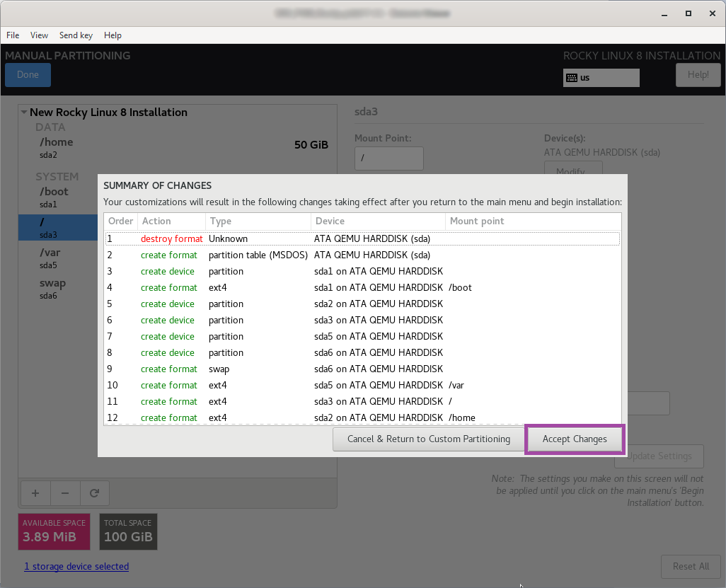The width and height of the screenshot is (726, 588).
Task: Select row 11 ext4 sda3 /
Action: coord(362,401)
